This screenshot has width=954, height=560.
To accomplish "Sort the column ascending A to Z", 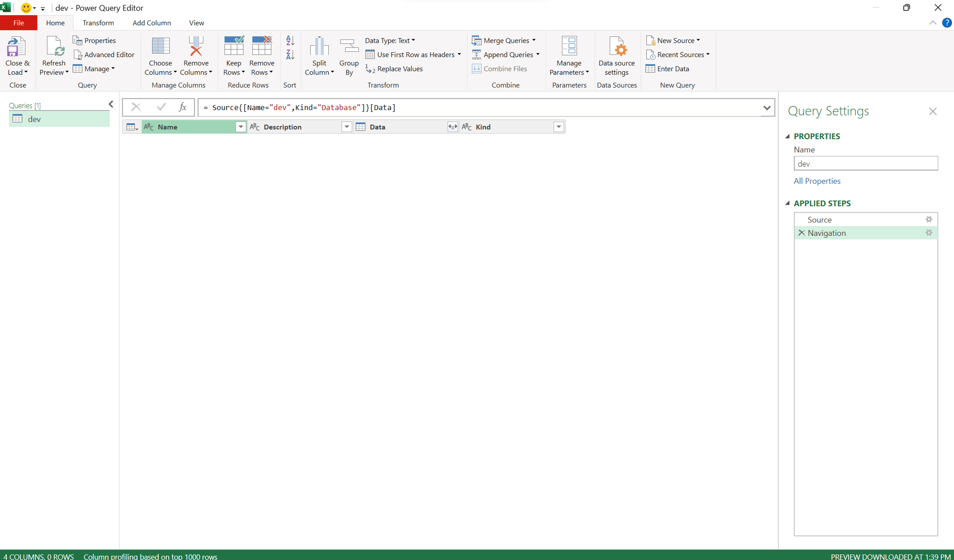I will (290, 40).
